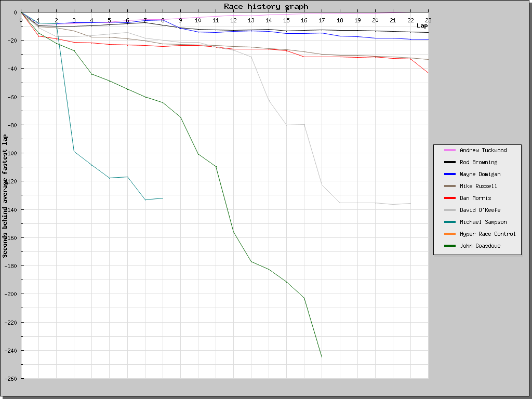Click the Mike Russell brown legend swatch
Image resolution: width=532 pixels, height=399 pixels.
[450, 186]
